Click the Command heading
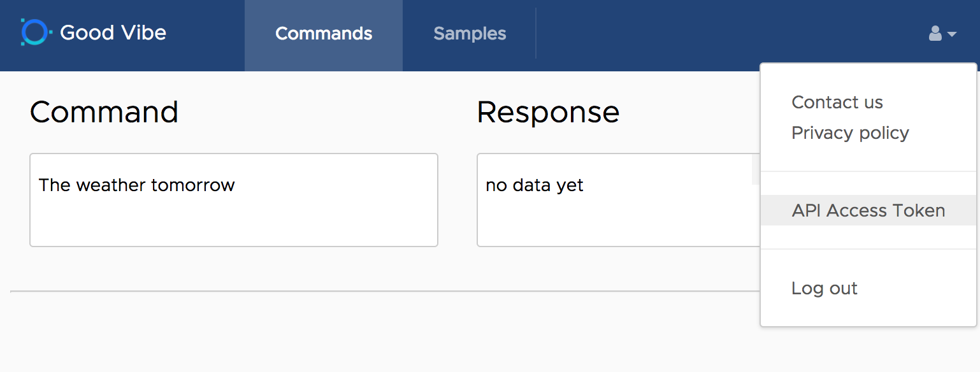 pyautogui.click(x=104, y=112)
